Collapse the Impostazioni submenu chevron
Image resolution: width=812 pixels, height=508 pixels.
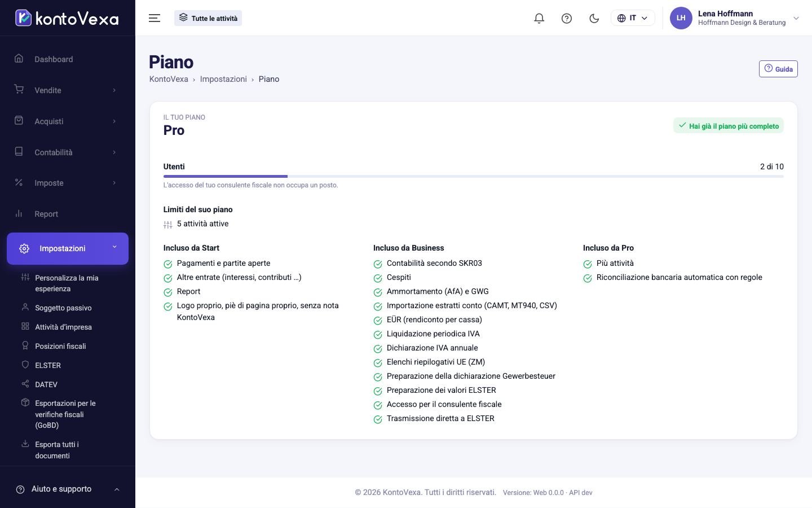114,247
